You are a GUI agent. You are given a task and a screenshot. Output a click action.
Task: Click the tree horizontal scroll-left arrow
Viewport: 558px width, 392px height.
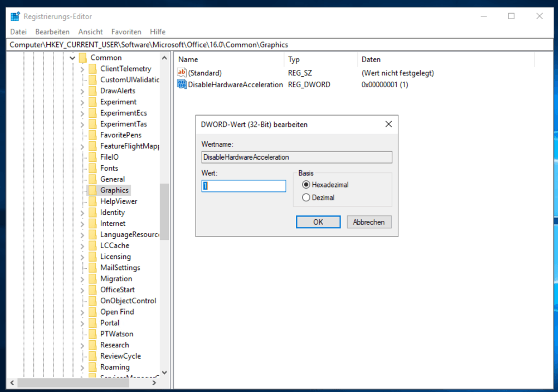pyautogui.click(x=13, y=383)
